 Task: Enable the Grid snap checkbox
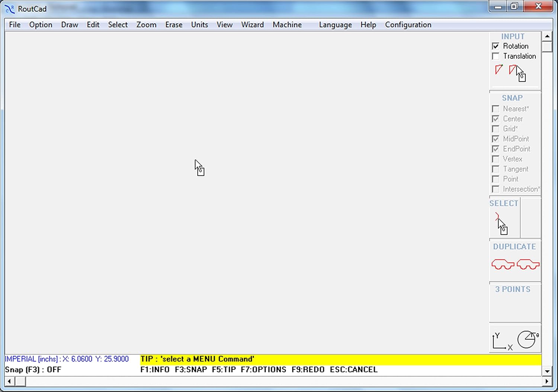[x=496, y=129]
